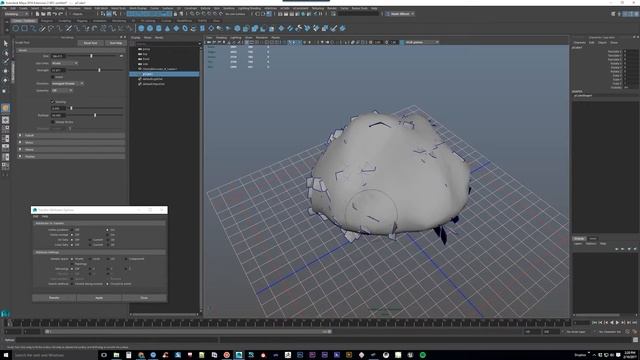Viewport: 640px width, 360px height.
Task: Activate the Paint Selection tool
Action: (x=6, y=61)
